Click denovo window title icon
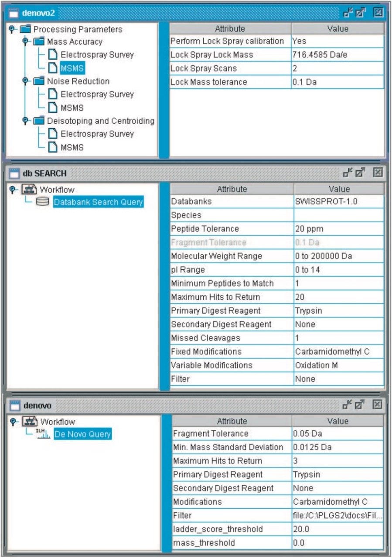The width and height of the screenshot is (392, 558). [x=15, y=405]
